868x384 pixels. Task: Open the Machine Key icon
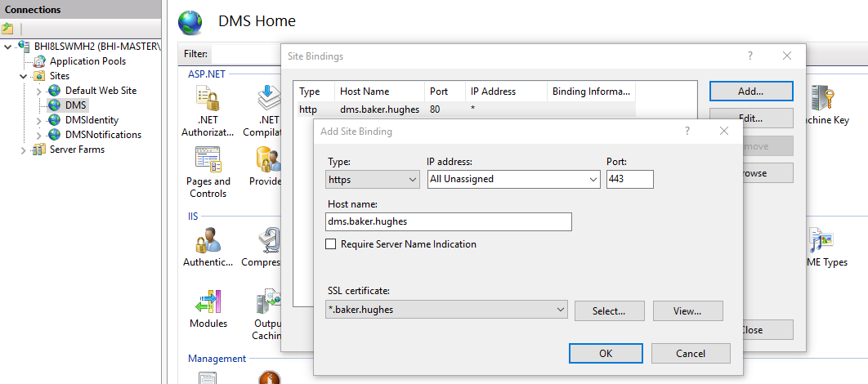click(821, 101)
